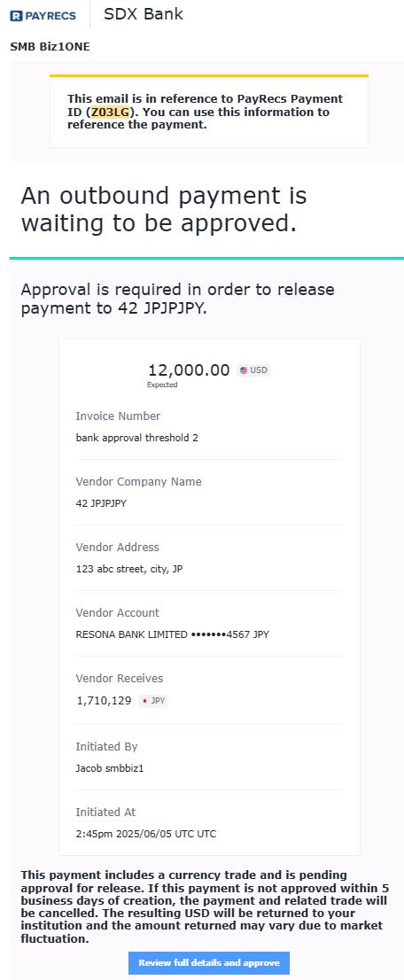This screenshot has height=980, width=404.
Task: Click the JPY flag currency badge
Action: point(152,701)
